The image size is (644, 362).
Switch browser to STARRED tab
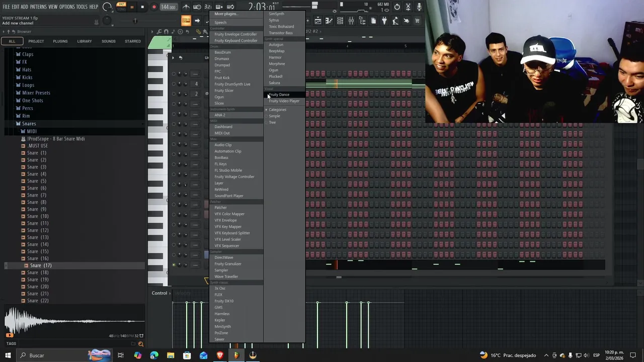133,41
